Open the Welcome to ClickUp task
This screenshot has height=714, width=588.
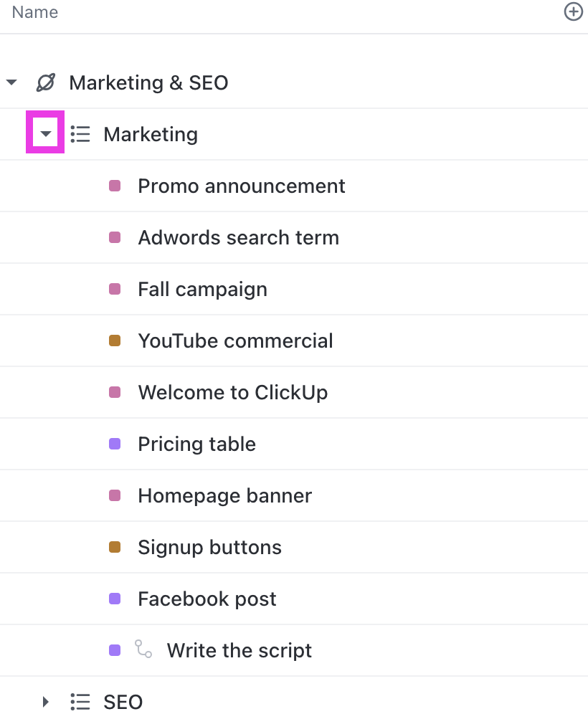(x=232, y=392)
